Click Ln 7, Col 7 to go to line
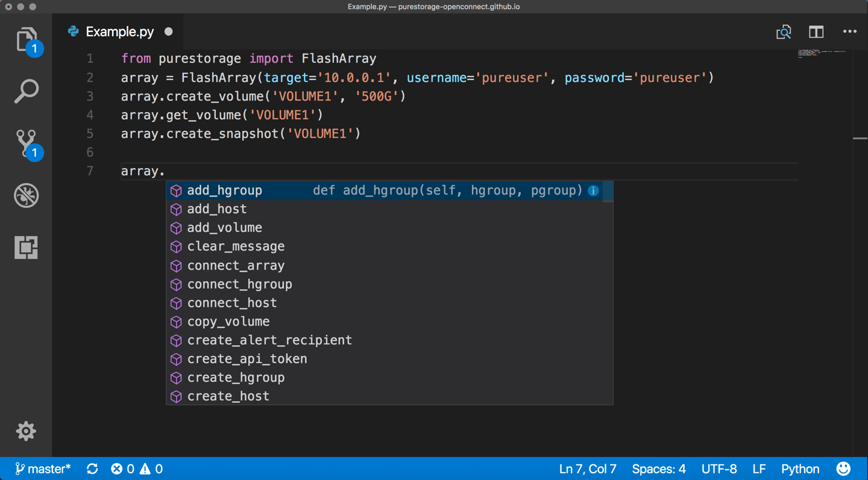This screenshot has width=868, height=480. [x=588, y=468]
